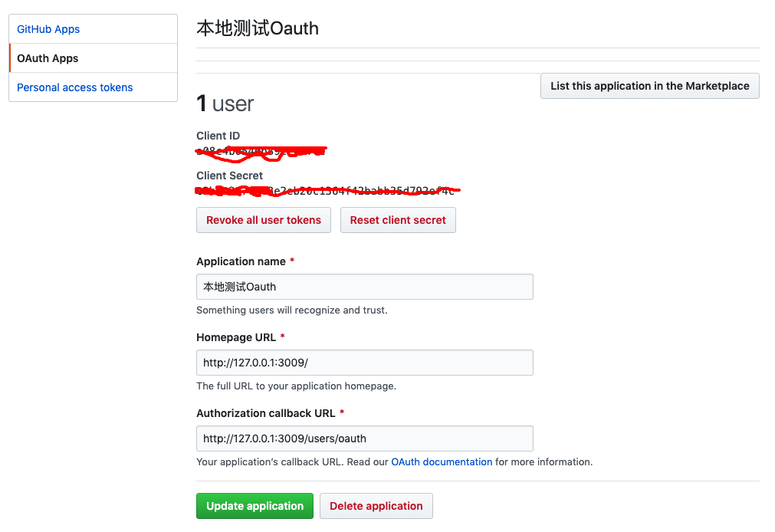Open the OAuth documentation link
This screenshot has height=532, width=775.
pos(442,462)
